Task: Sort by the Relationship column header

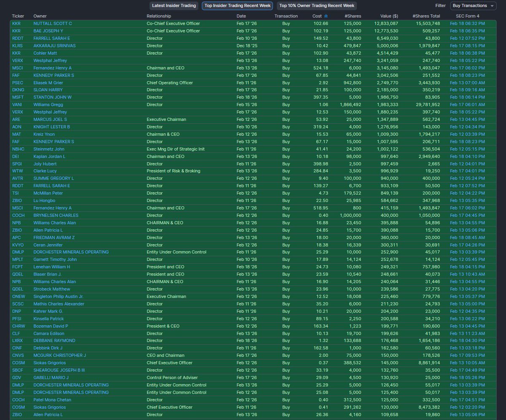Action: point(159,16)
